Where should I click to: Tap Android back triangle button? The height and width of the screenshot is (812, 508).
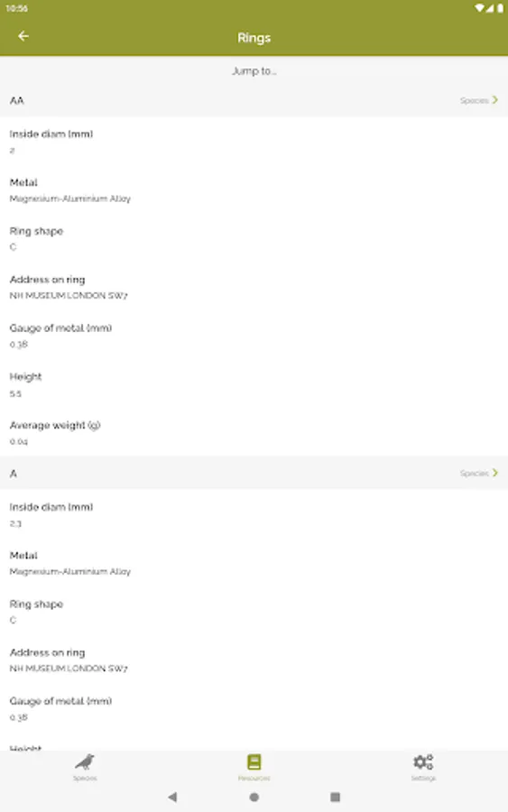pyautogui.click(x=173, y=797)
